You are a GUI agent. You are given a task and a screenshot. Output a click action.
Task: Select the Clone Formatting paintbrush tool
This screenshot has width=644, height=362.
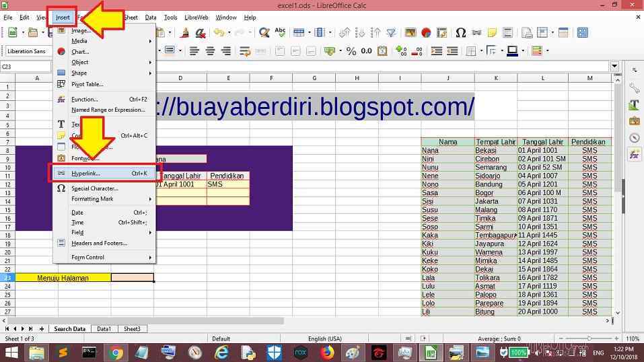click(x=185, y=32)
